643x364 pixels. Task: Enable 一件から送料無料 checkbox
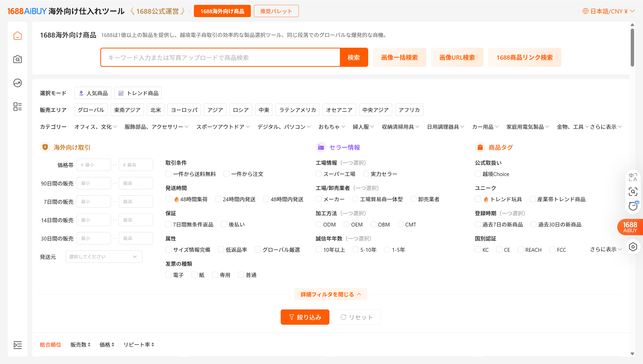click(x=168, y=174)
